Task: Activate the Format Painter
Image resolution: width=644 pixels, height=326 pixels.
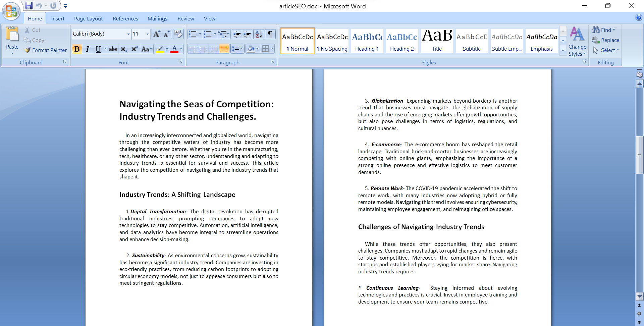Action: click(46, 50)
